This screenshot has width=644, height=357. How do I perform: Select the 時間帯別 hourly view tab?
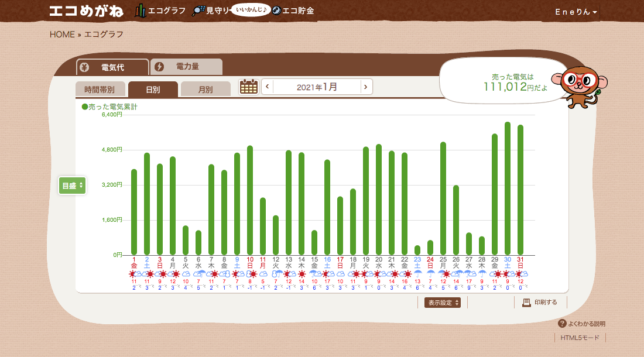(x=100, y=90)
